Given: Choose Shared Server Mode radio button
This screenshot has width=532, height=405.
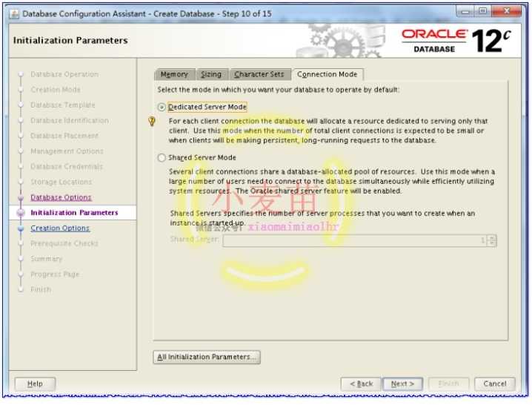Looking at the screenshot, I should [x=162, y=158].
